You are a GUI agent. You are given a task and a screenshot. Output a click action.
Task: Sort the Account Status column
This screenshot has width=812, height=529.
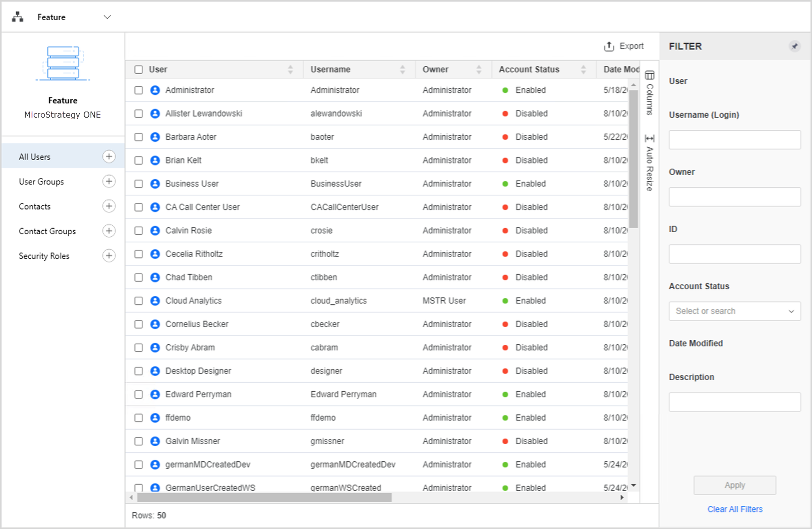[584, 70]
